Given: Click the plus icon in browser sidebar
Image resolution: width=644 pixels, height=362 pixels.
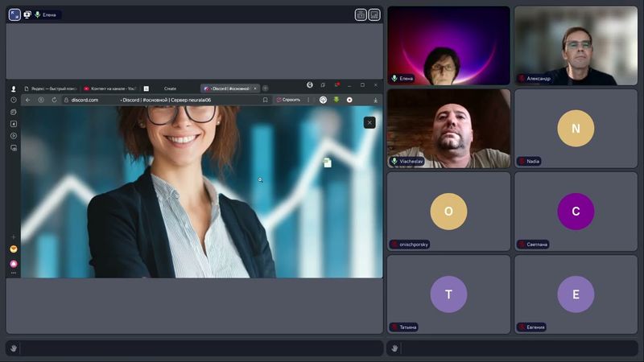Looking at the screenshot, I should (x=14, y=237).
